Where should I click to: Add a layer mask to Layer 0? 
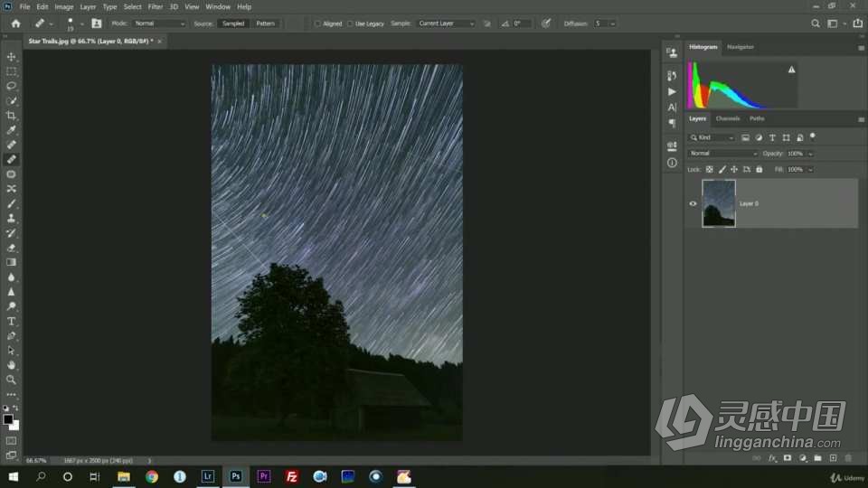tap(788, 458)
